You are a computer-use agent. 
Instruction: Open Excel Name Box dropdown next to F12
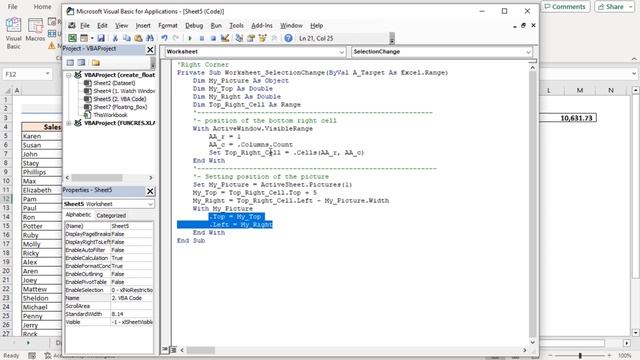tap(47, 74)
